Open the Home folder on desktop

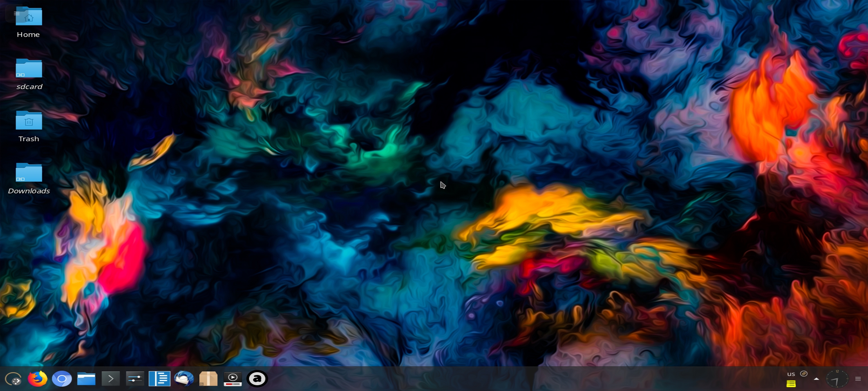(29, 17)
